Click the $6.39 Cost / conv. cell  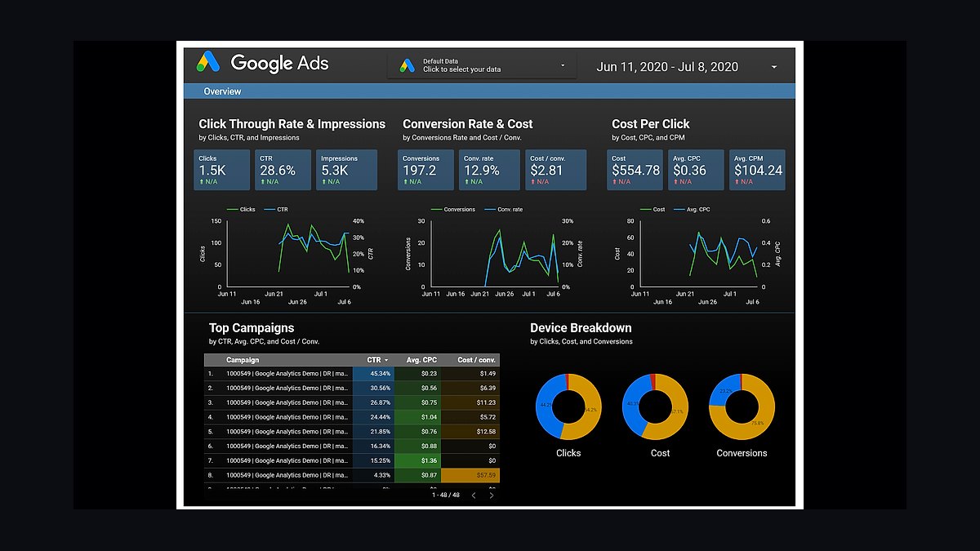(470, 389)
